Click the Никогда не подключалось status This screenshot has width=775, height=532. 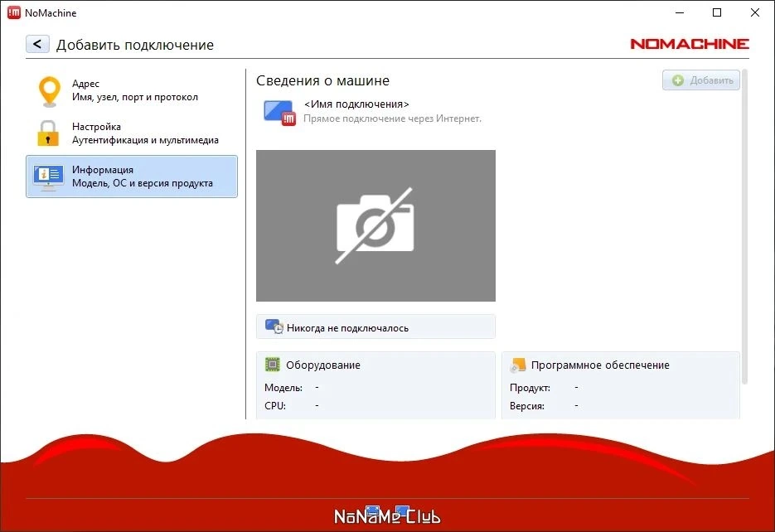coord(375,327)
